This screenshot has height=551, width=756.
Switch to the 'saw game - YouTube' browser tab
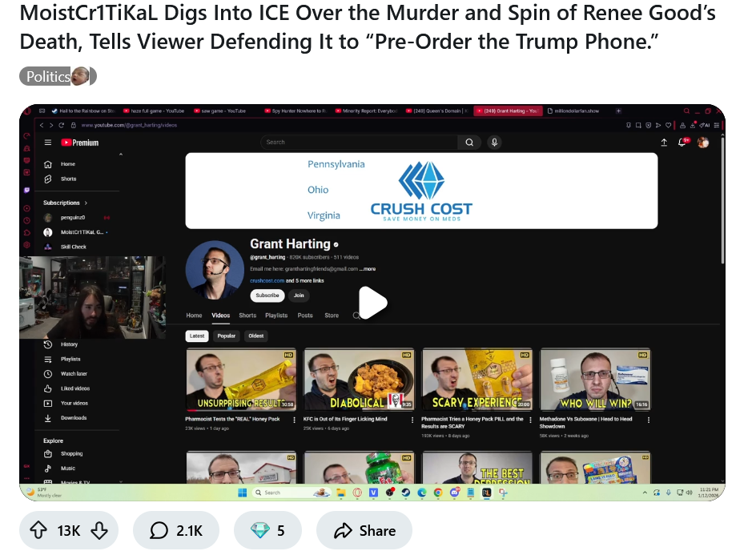click(221, 111)
